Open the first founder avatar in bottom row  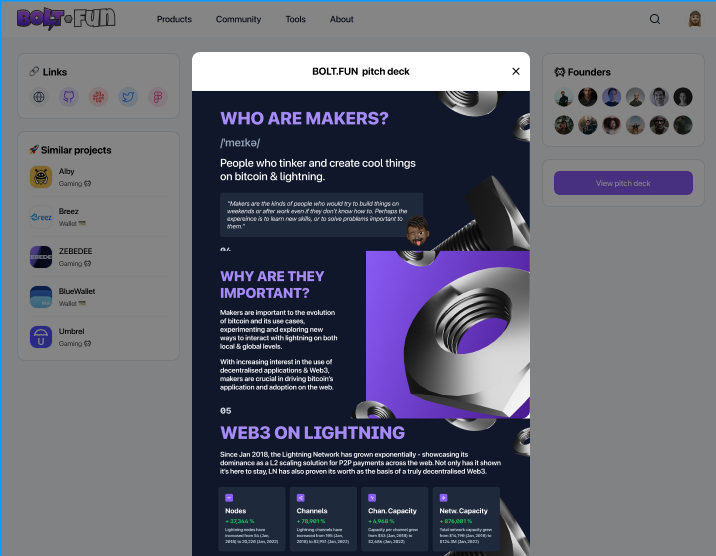pos(564,125)
